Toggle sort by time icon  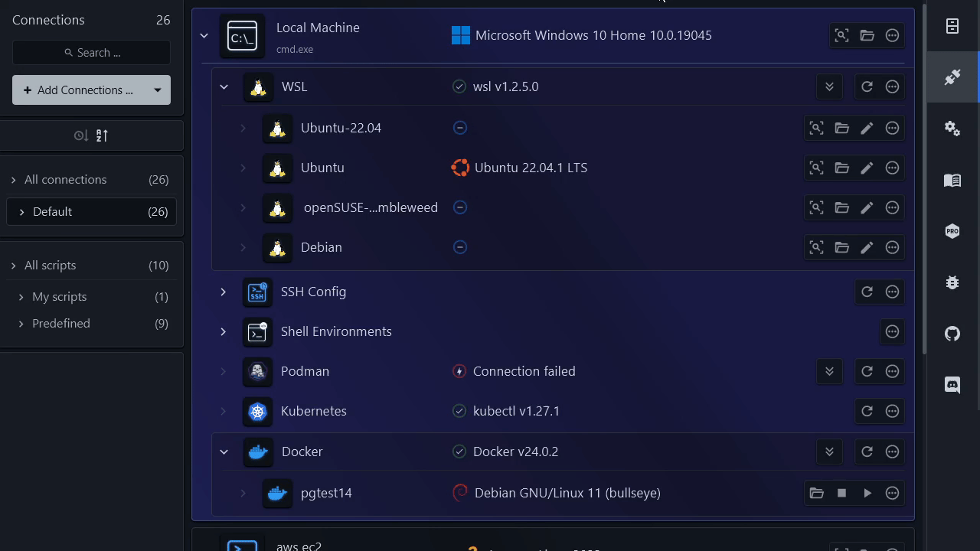(80, 135)
